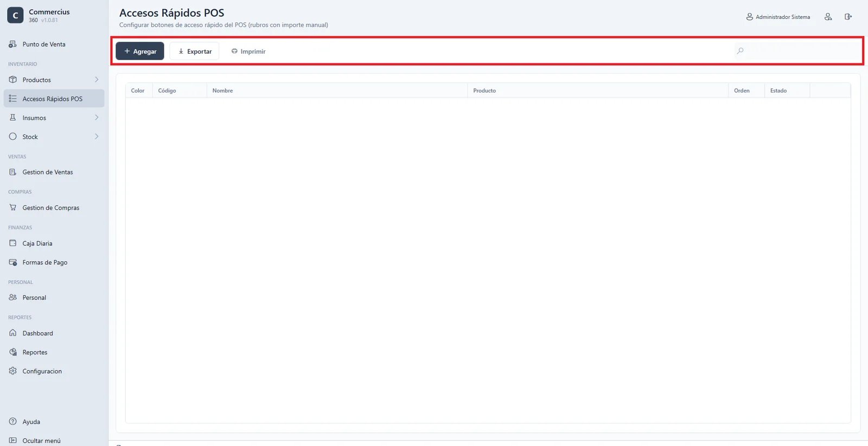Click the Agregar button
The width and height of the screenshot is (868, 446).
[140, 51]
